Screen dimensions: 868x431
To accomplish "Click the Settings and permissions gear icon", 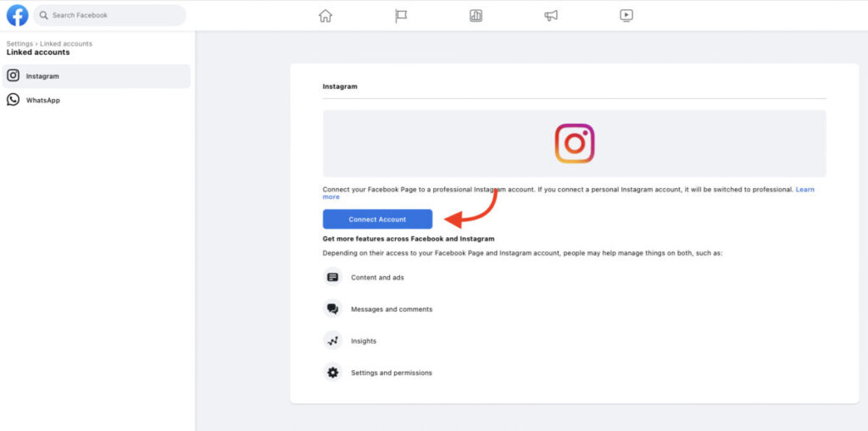I will pos(332,373).
